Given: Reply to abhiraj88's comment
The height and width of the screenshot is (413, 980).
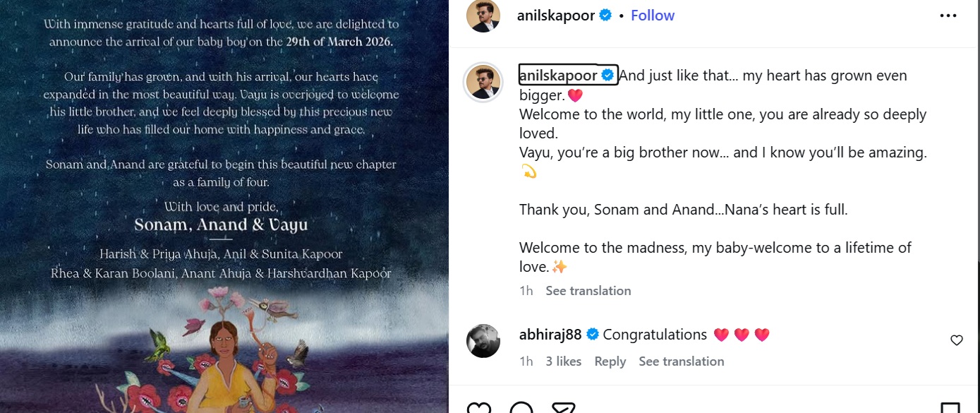Looking at the screenshot, I should point(610,361).
